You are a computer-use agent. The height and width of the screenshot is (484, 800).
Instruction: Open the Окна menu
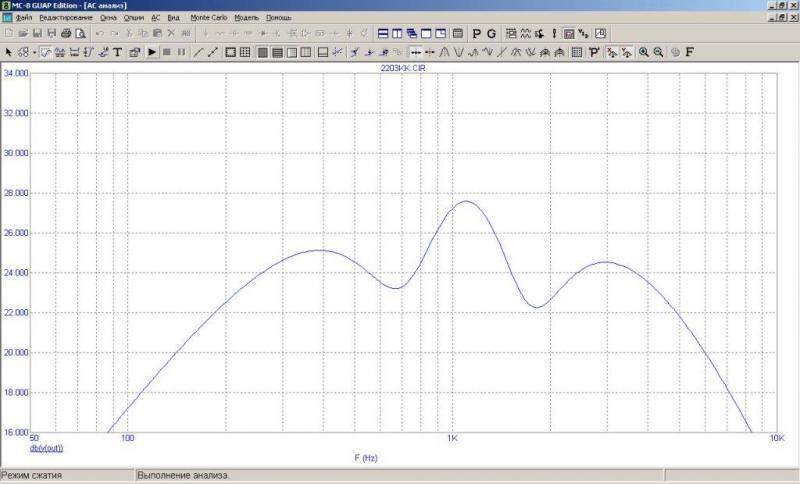[x=108, y=17]
